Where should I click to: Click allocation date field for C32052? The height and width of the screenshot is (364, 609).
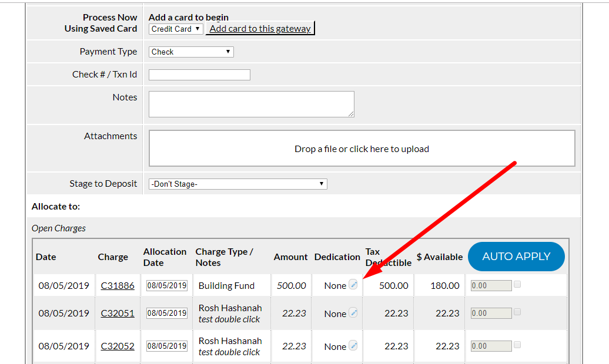pyautogui.click(x=167, y=346)
